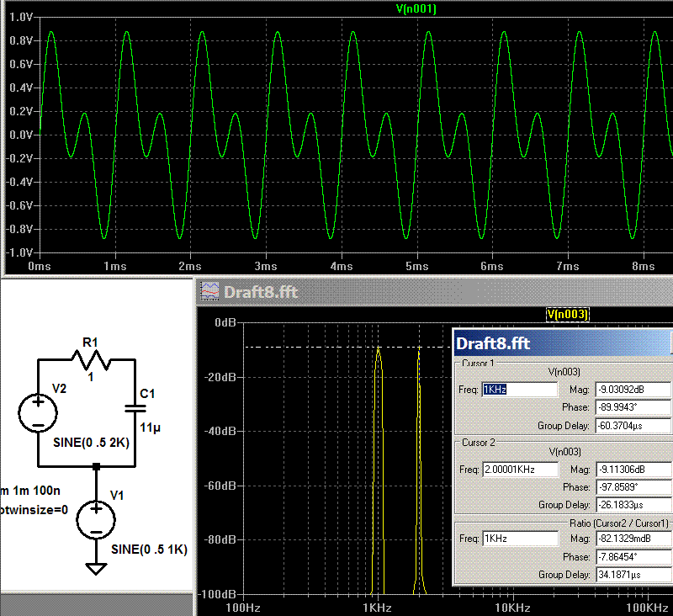Viewport: 673px width, 616px height.
Task: Click Ratio Phase value -7.86454°
Action: 633,557
